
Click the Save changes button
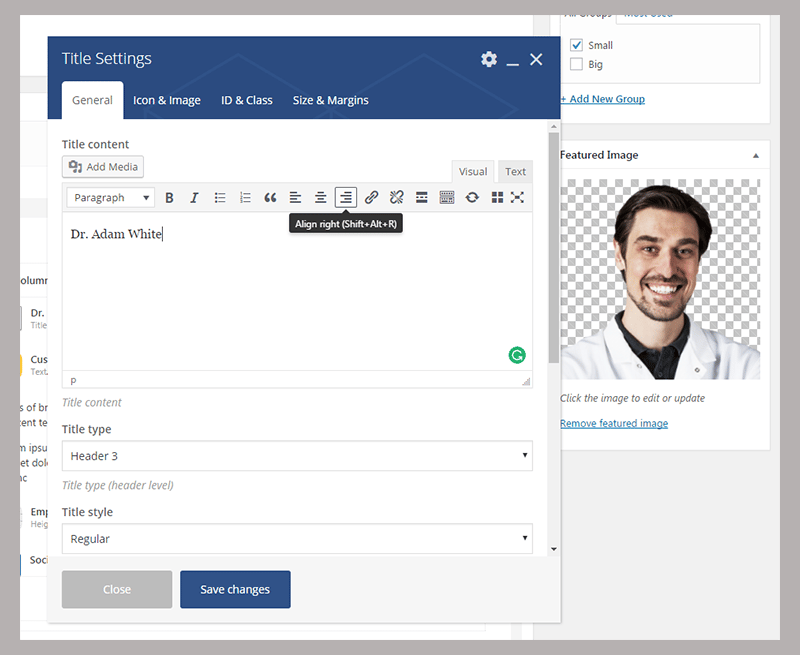[x=235, y=589]
